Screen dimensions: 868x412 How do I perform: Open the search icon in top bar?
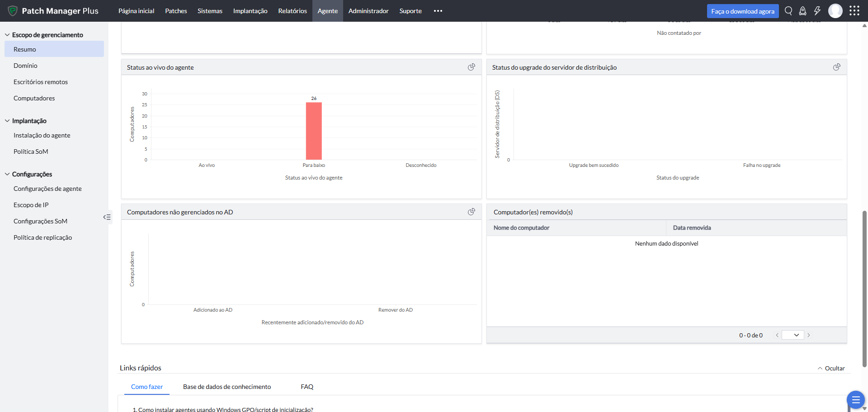tap(788, 11)
